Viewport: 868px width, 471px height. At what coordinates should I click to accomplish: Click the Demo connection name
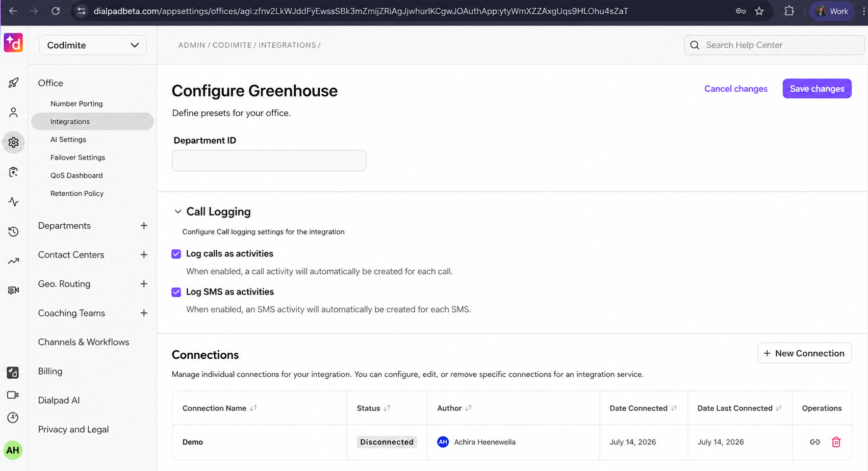coord(192,442)
